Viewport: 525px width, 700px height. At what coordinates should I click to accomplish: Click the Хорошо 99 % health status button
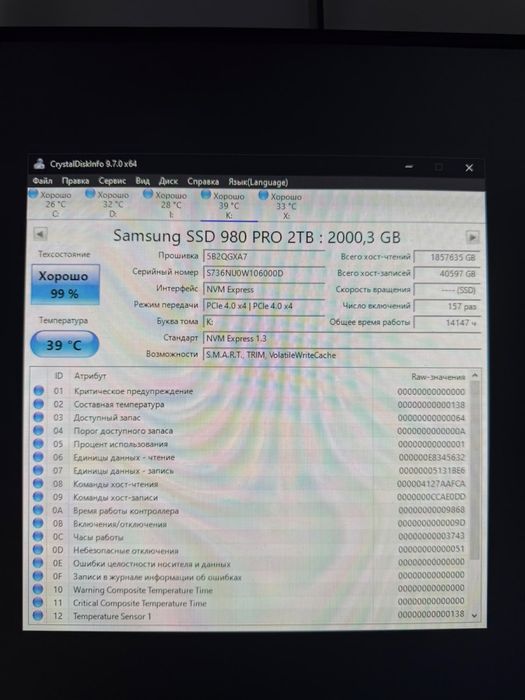point(65,284)
